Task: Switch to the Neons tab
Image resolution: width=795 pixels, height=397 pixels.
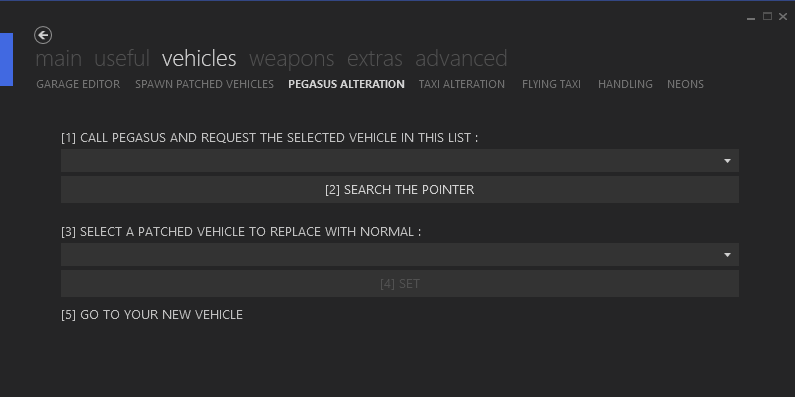Action: tap(685, 84)
